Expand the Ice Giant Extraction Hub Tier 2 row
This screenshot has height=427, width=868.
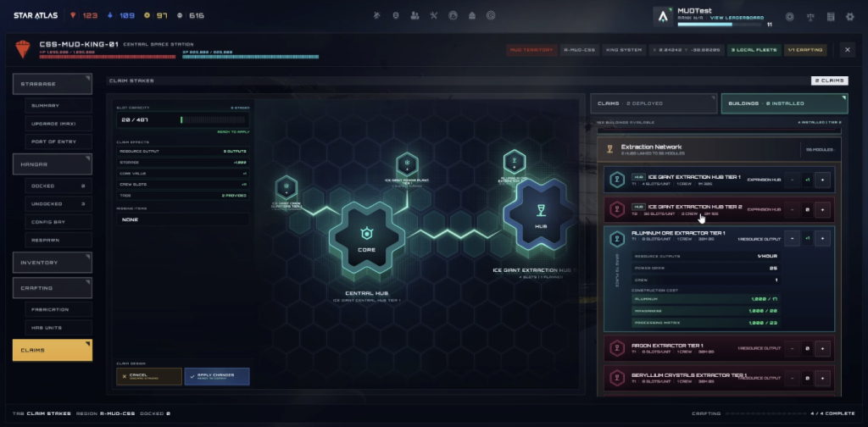click(719, 209)
